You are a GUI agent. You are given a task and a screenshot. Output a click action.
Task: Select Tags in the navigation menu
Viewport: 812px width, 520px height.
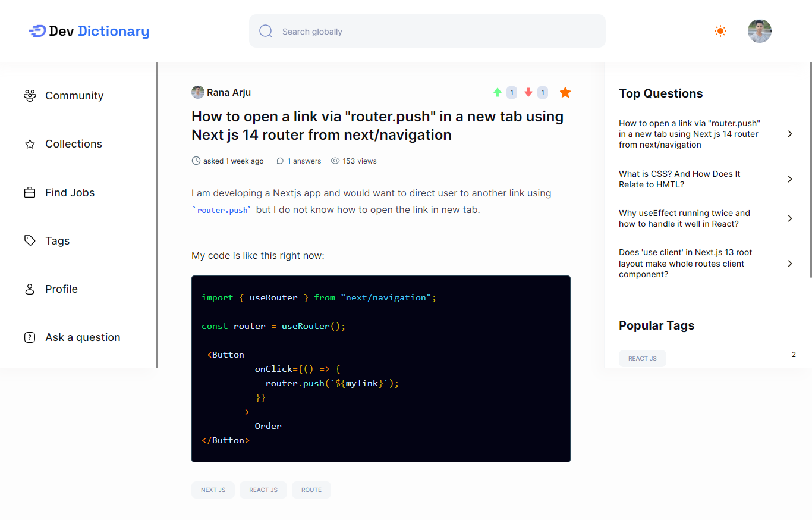point(57,240)
